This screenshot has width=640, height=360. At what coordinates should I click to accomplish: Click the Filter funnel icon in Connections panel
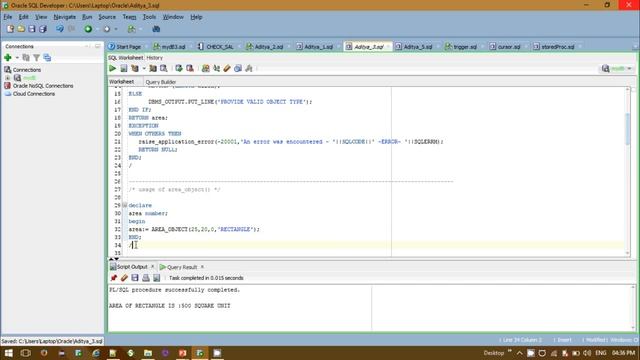click(37, 58)
